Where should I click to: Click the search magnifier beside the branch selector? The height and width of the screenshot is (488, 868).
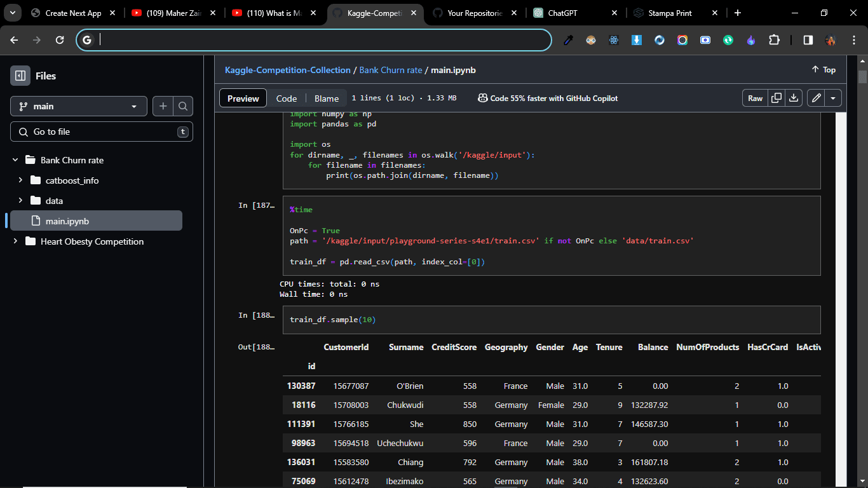[183, 106]
